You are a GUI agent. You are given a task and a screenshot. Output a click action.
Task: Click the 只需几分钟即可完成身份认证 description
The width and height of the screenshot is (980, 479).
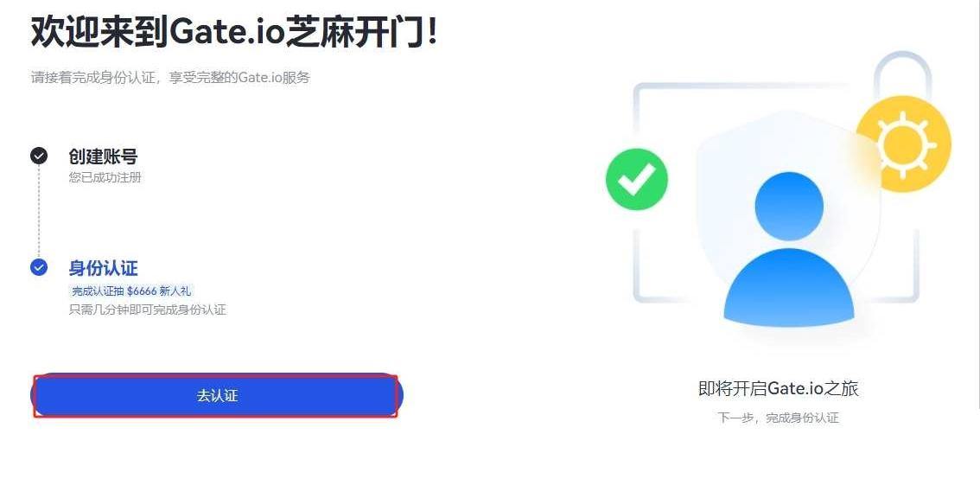pyautogui.click(x=147, y=310)
